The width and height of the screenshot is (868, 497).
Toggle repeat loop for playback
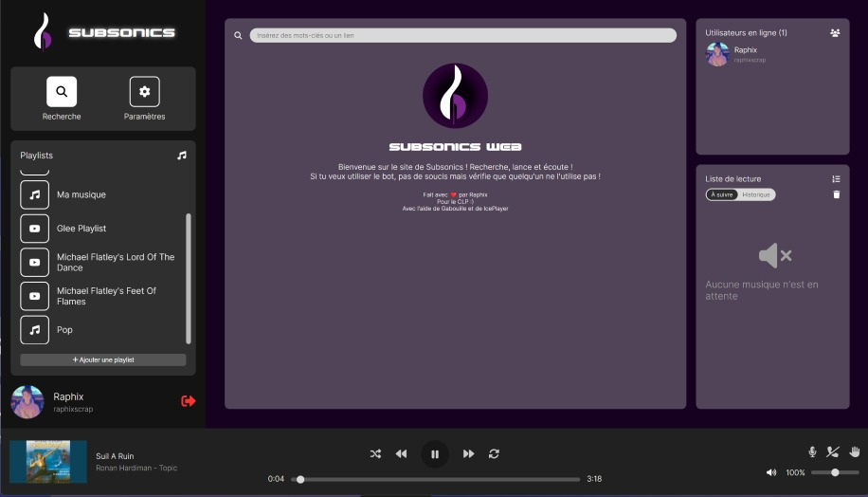(x=494, y=454)
